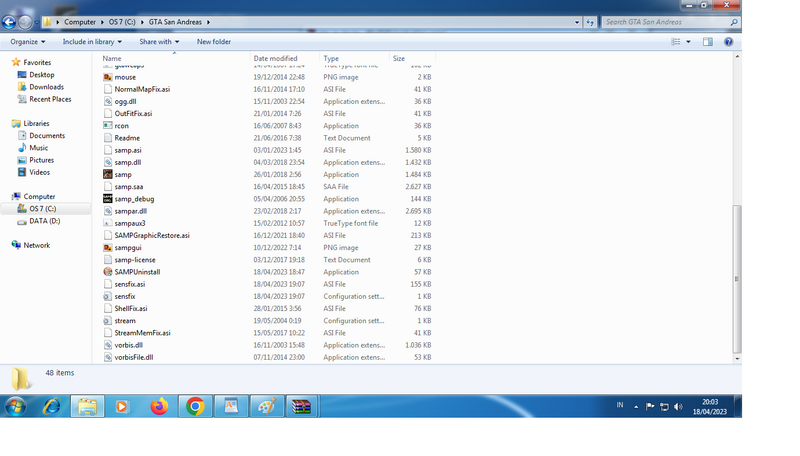Select the SAMPGraphicRestore.asi file name
Image resolution: width=800 pixels, height=456 pixels.
point(152,236)
